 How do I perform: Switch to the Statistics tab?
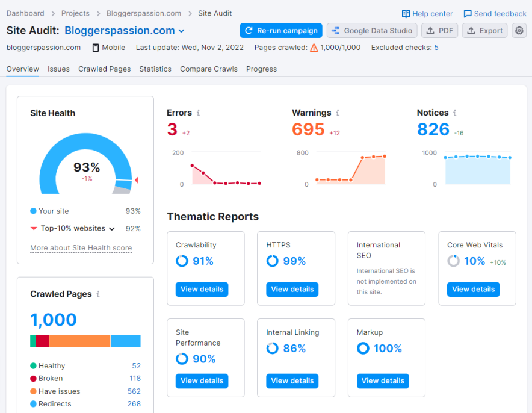click(x=155, y=69)
